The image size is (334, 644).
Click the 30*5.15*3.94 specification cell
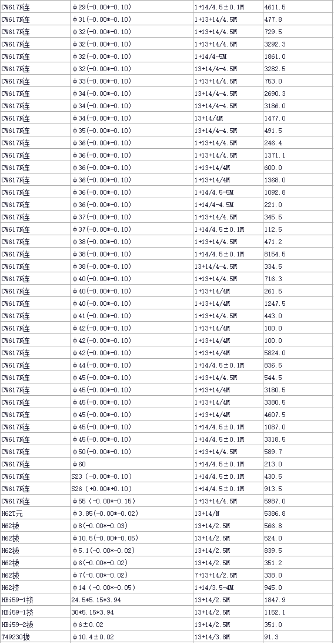click(132, 612)
